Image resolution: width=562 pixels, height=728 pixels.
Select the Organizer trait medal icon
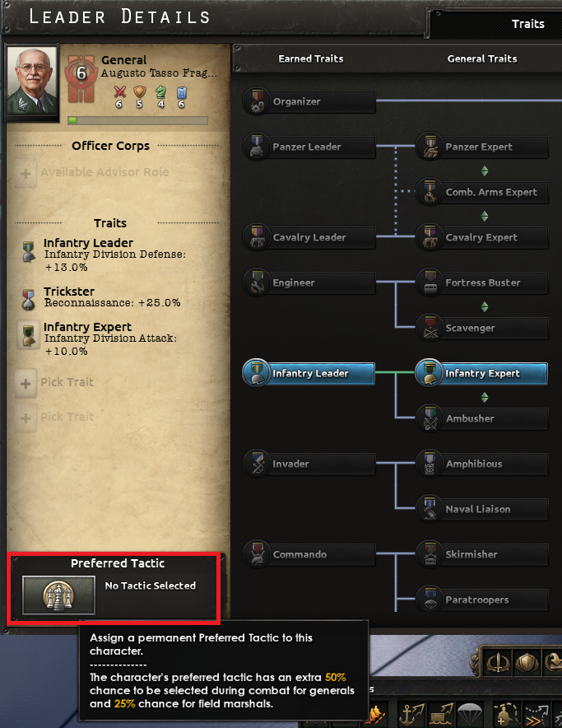[x=257, y=101]
